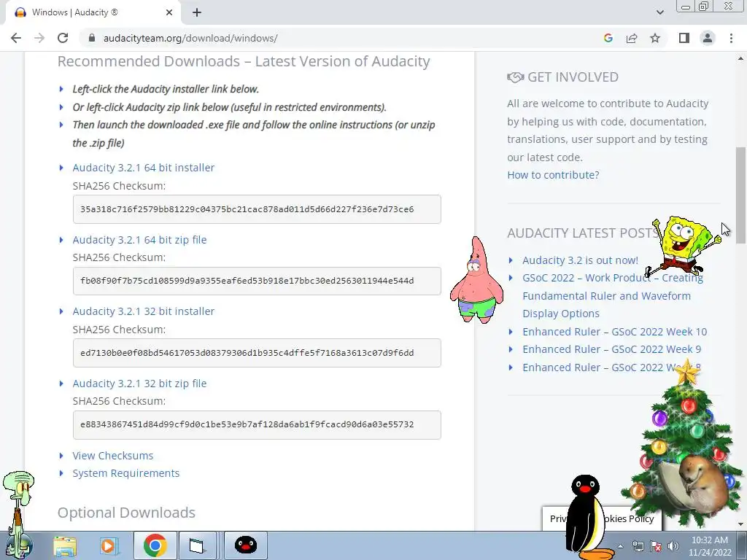This screenshot has width=747, height=560.
Task: Download Audacity 3.2.1 32 bit zip file
Action: (139, 384)
